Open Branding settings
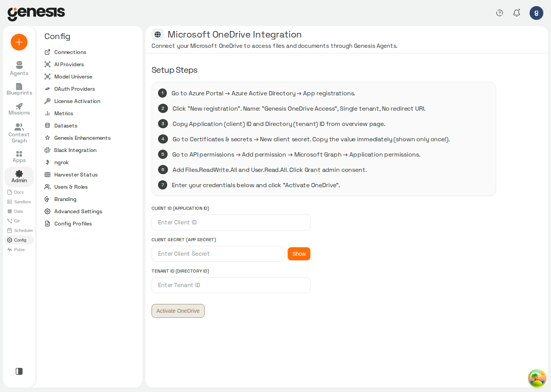This screenshot has height=392, width=551. coord(60,199)
